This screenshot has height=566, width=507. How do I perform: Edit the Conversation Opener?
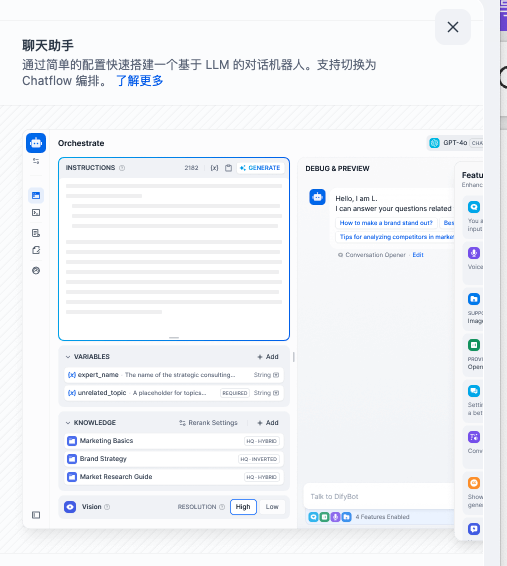(418, 255)
